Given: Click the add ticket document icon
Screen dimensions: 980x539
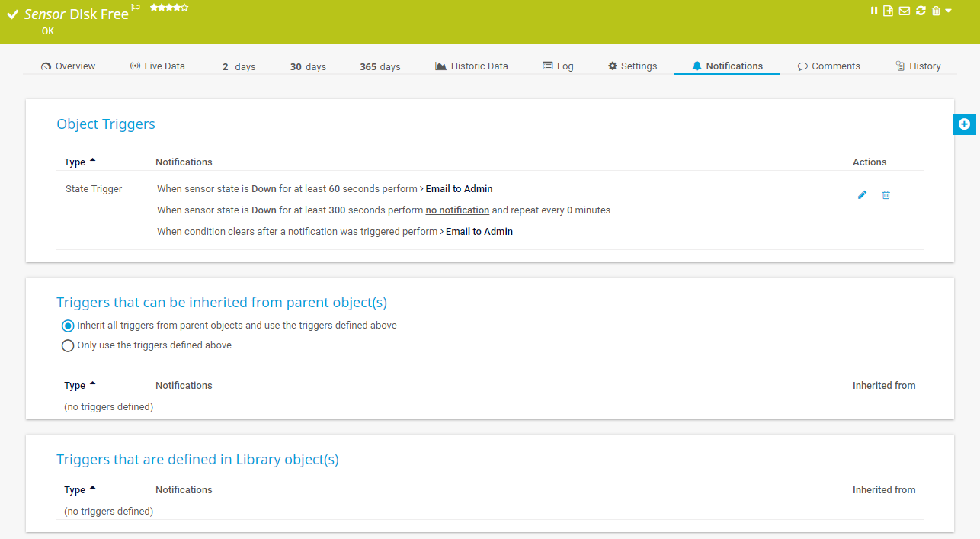Looking at the screenshot, I should tap(889, 11).
